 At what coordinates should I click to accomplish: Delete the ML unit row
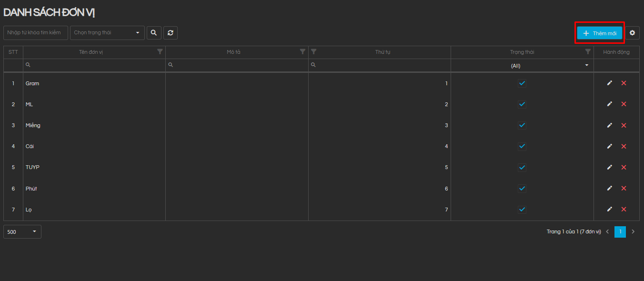[624, 104]
